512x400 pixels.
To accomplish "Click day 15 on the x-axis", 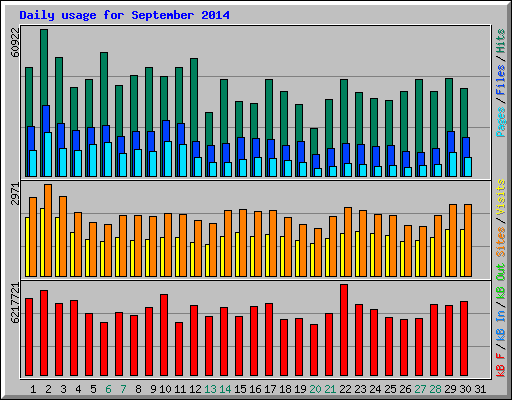I will pyautogui.click(x=240, y=389).
